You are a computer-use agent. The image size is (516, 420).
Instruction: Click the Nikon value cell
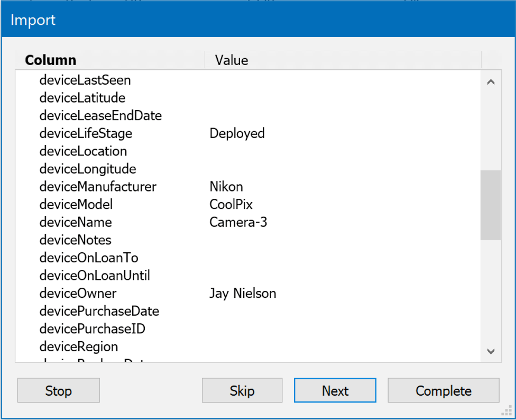[226, 187]
